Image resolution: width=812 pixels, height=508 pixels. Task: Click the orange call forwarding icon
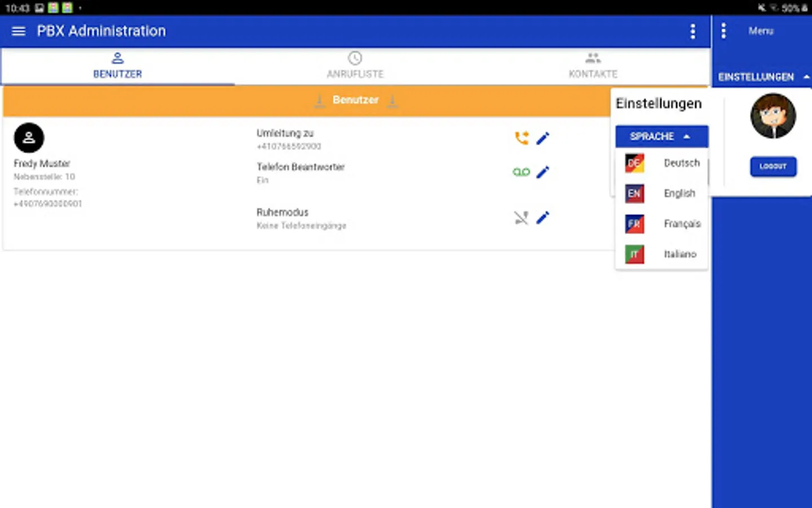tap(522, 138)
